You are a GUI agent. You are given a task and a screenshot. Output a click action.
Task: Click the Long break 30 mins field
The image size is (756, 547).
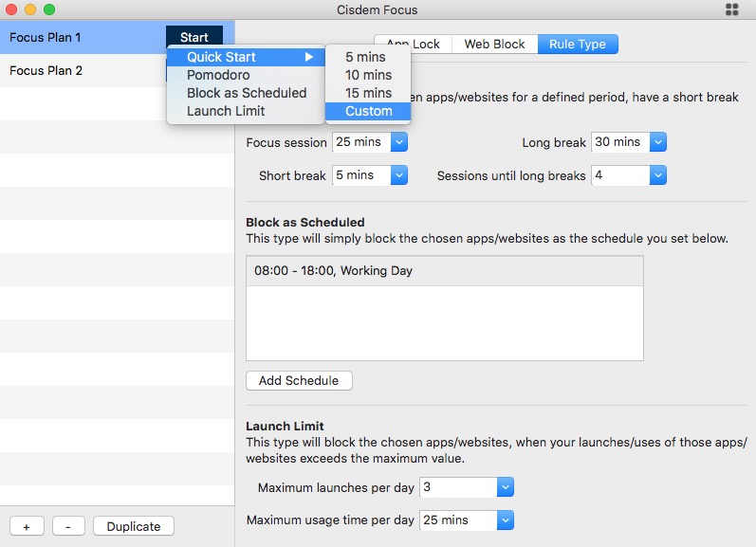pyautogui.click(x=620, y=142)
